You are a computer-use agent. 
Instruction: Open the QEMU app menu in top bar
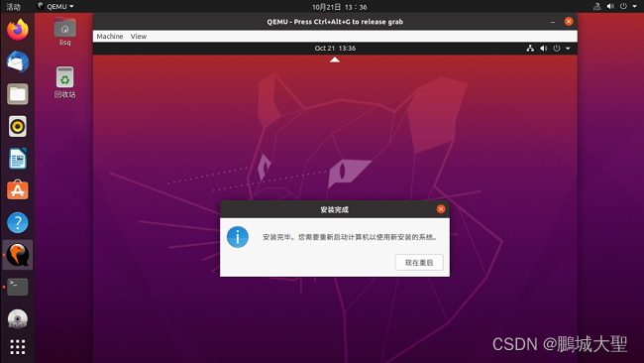tap(55, 6)
